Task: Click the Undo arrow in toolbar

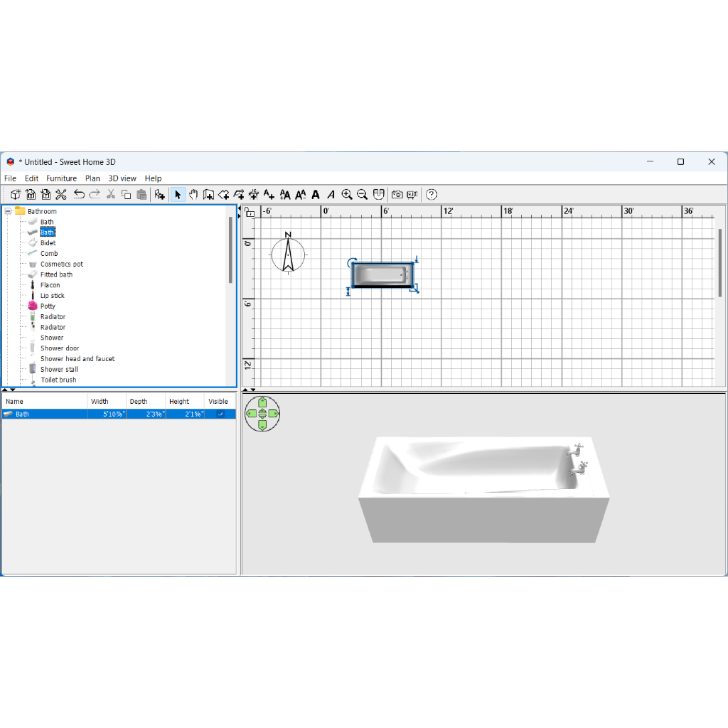Action: pos(79,194)
